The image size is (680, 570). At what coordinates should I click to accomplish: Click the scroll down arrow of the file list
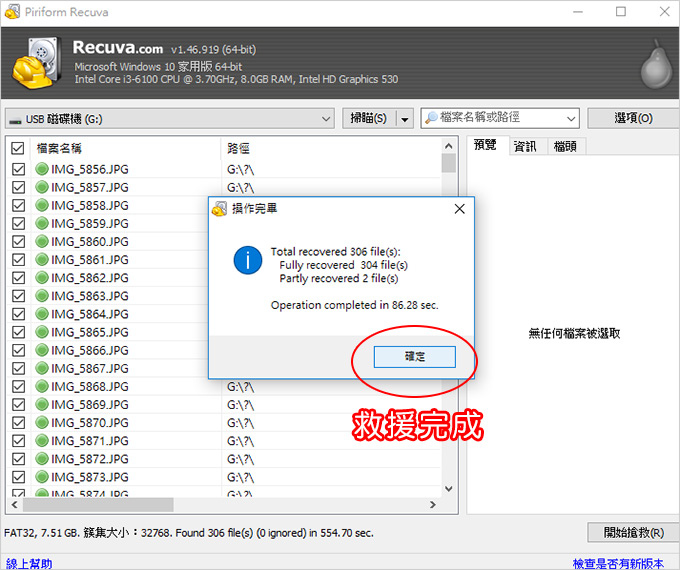point(449,489)
